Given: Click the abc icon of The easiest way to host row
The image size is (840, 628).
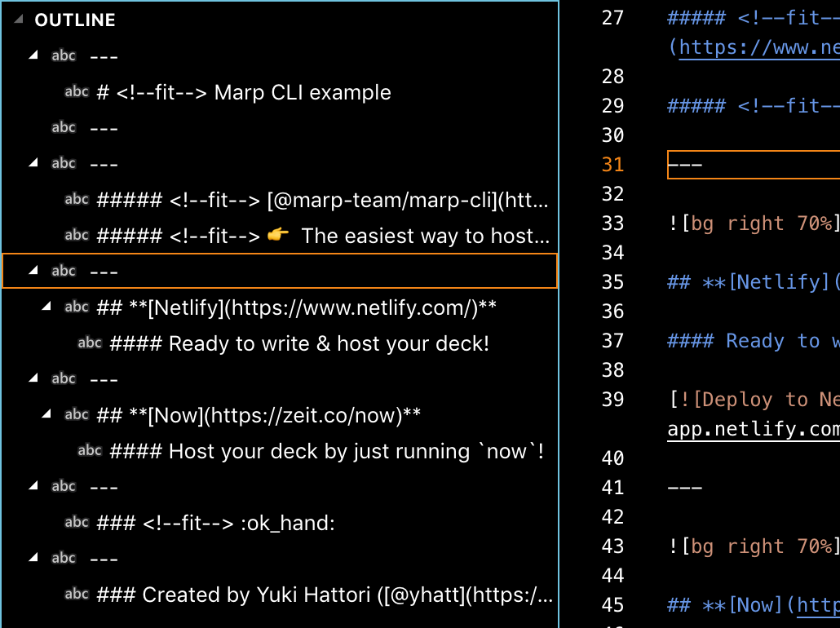Looking at the screenshot, I should coord(77,235).
